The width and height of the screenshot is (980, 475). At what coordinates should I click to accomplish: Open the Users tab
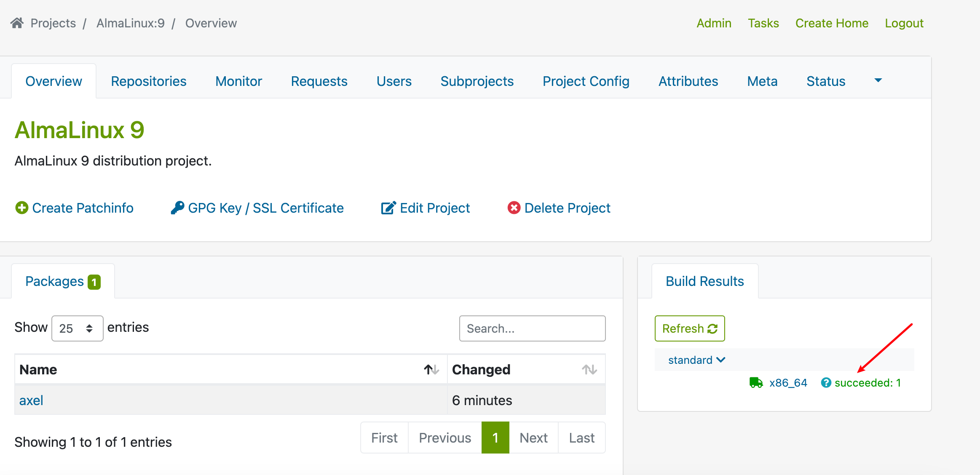click(x=394, y=81)
